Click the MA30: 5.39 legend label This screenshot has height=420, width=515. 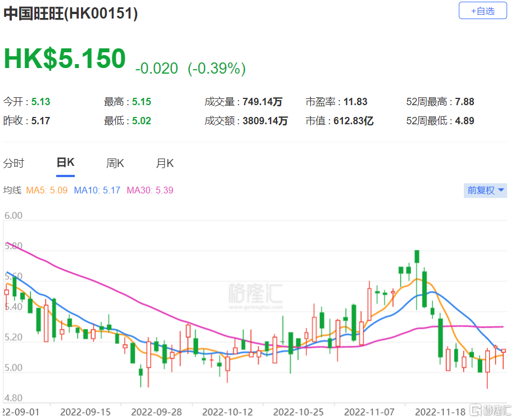150,191
